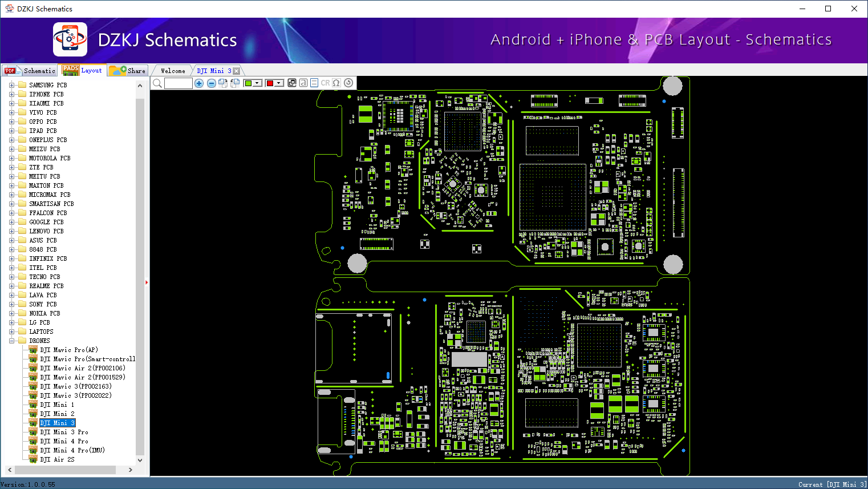Open the DJI Mini 3 Pro layout
This screenshot has width=868, height=489.
coord(64,432)
